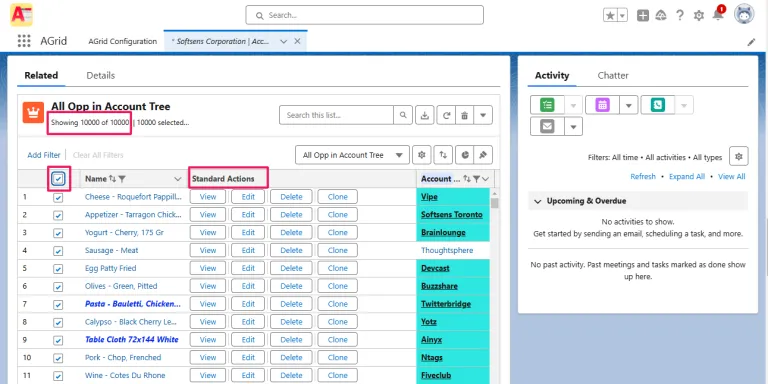This screenshot has width=768, height=384.
Task: Select the Activity tab
Action: [x=552, y=75]
